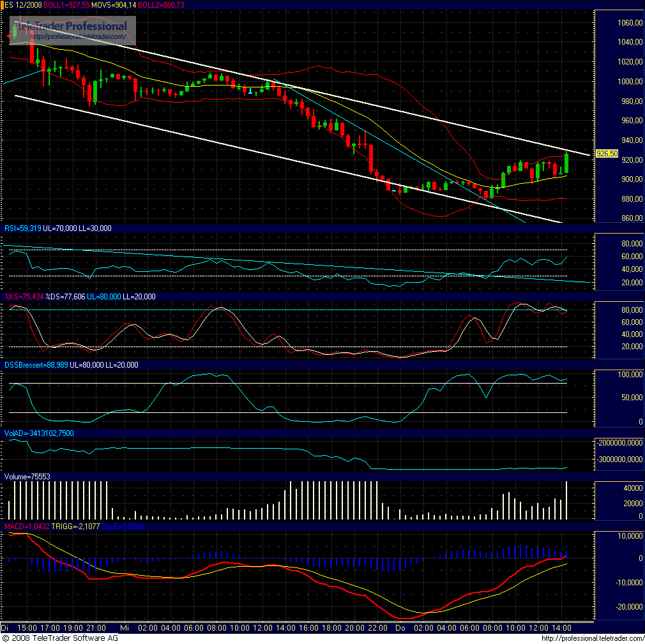
Task: Click the 40000 volume axis value
Action: tap(633, 488)
